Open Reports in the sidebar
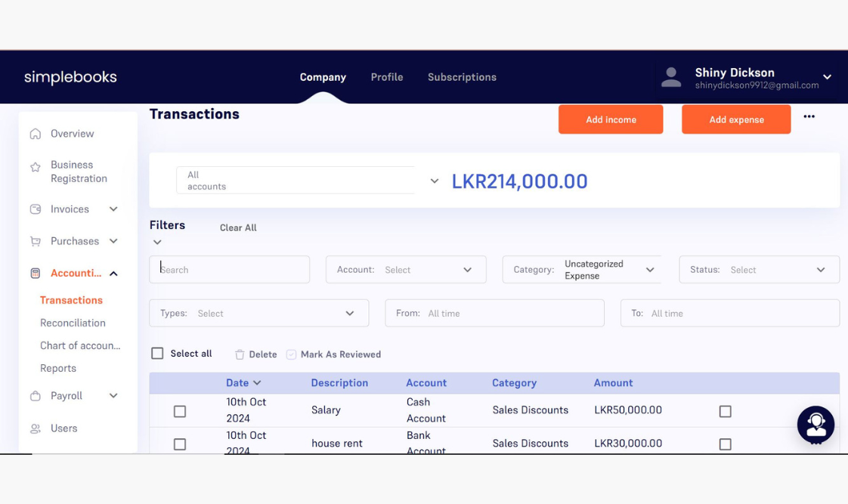The height and width of the screenshot is (504, 848). 58,368
